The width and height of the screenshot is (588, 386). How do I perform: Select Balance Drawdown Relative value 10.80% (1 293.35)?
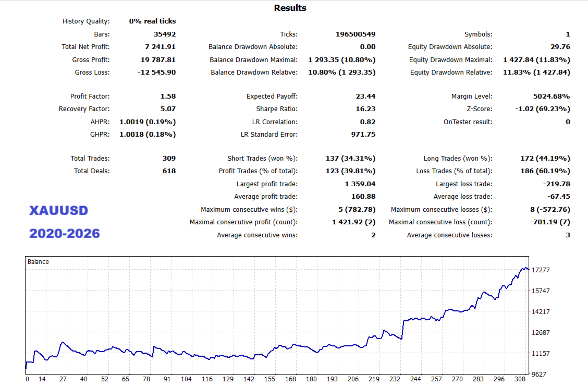(x=341, y=73)
